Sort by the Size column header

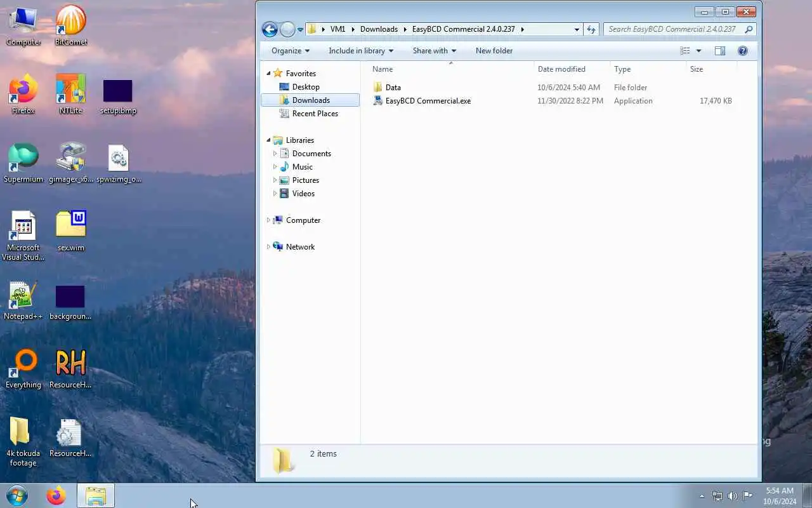[711, 69]
